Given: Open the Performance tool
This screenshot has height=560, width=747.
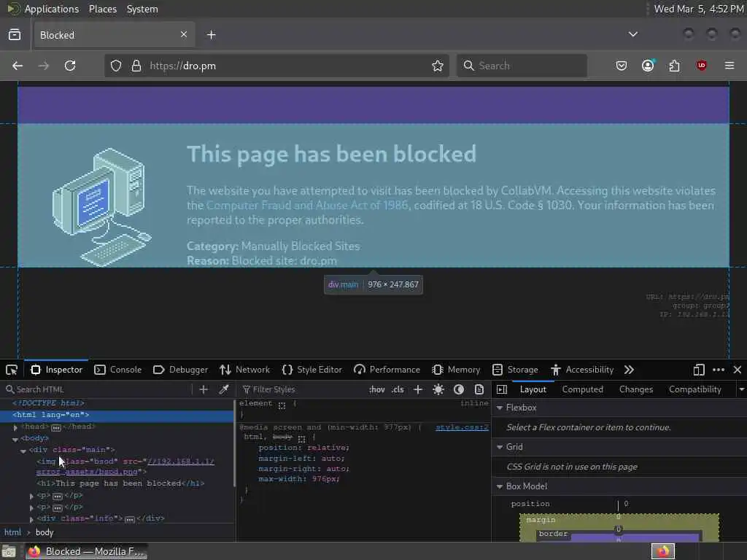Looking at the screenshot, I should coord(387,370).
